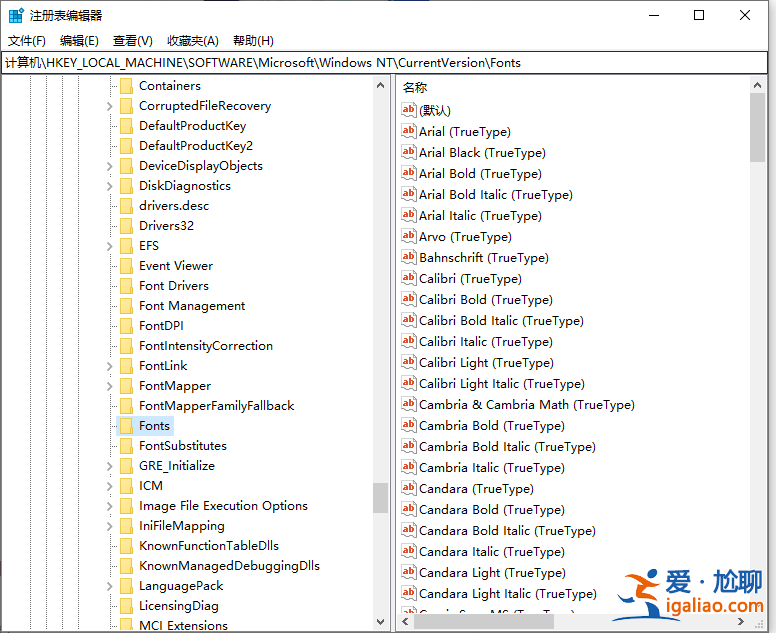This screenshot has height=633, width=776.
Task: Select the Candara Light Italic (TrueType) value
Action: click(x=508, y=593)
